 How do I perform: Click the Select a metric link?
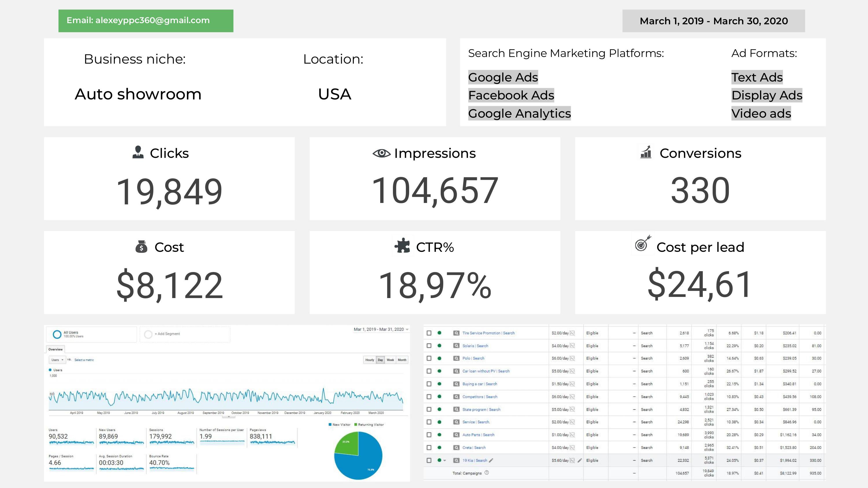coord(84,360)
